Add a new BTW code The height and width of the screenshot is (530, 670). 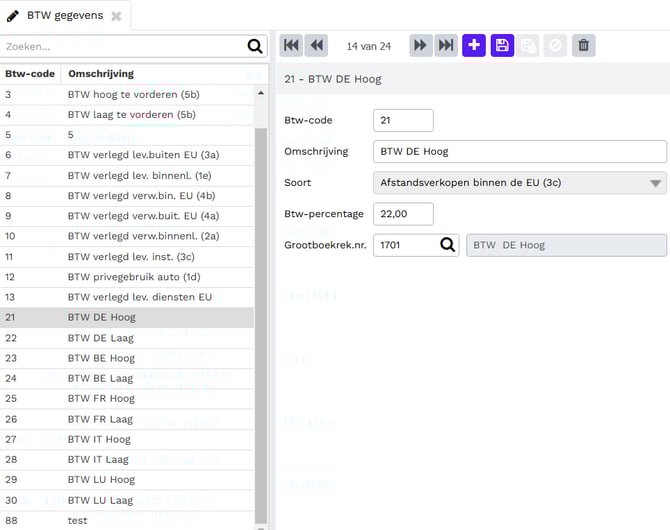tap(474, 45)
